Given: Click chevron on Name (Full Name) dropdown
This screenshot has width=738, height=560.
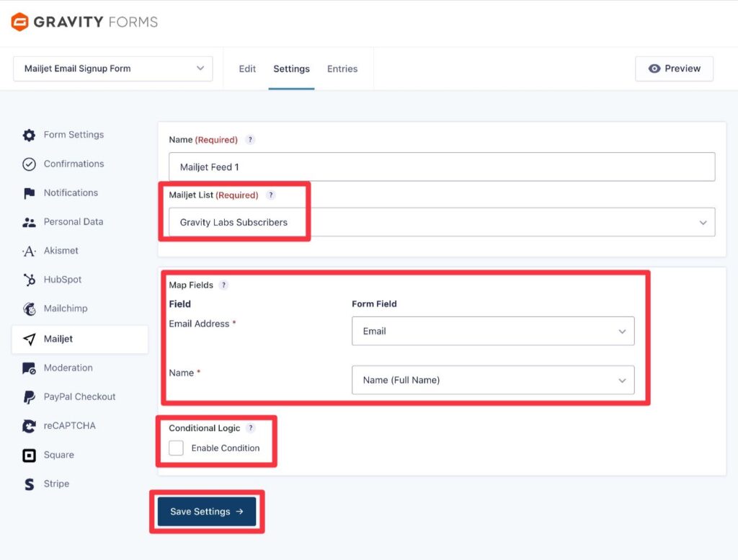Looking at the screenshot, I should (622, 381).
